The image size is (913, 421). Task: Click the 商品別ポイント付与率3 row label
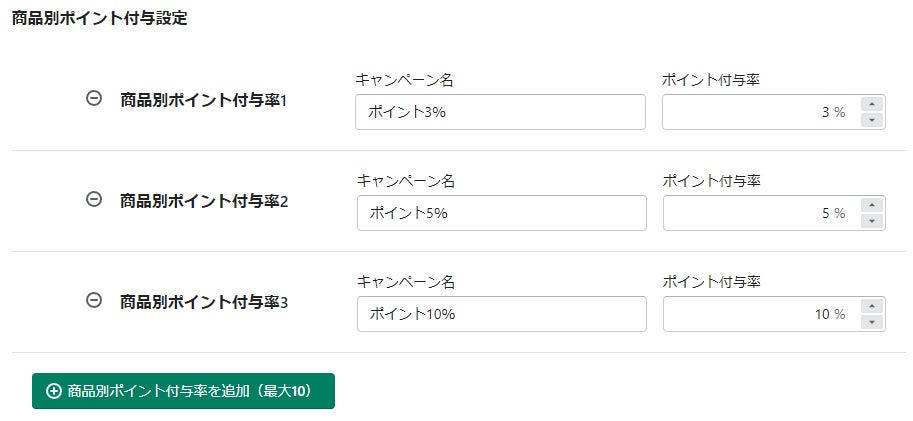pyautogui.click(x=203, y=301)
